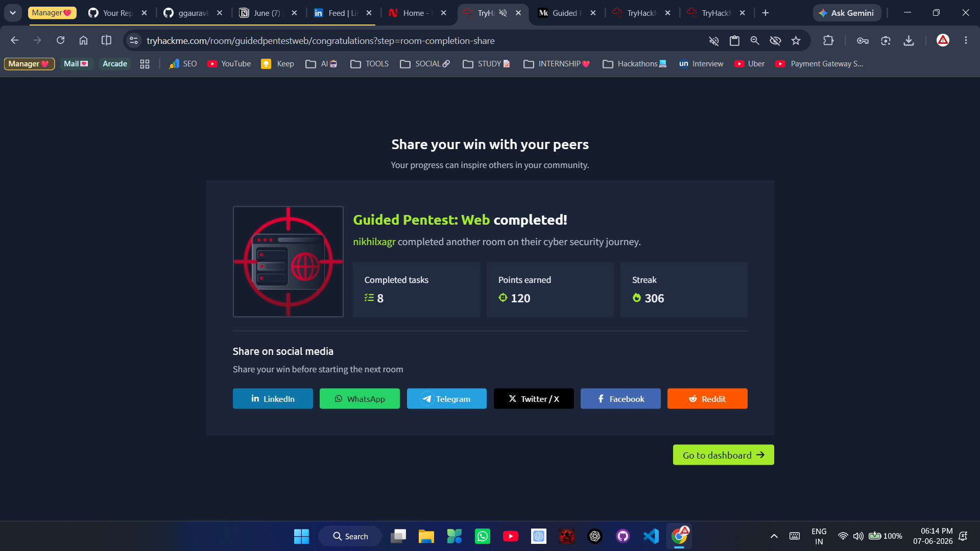Screen dimensions: 980x551
Task: Switch to the Guided Medium tab
Action: (x=567, y=13)
